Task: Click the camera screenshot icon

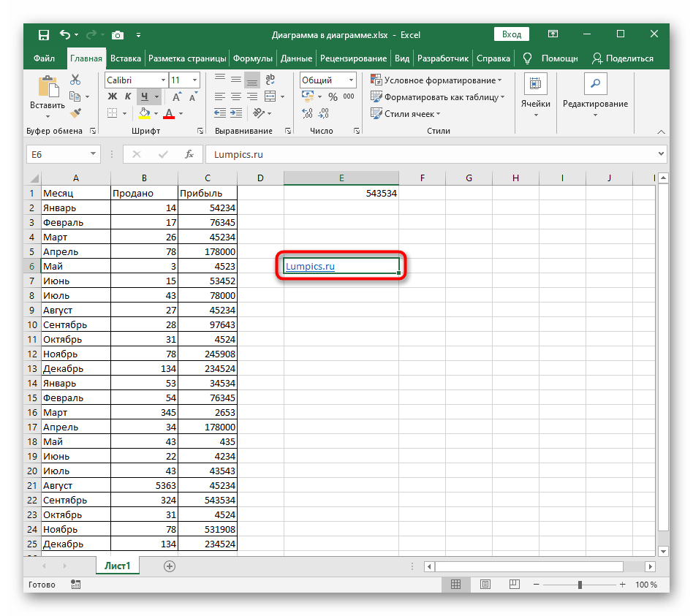Action: click(118, 35)
